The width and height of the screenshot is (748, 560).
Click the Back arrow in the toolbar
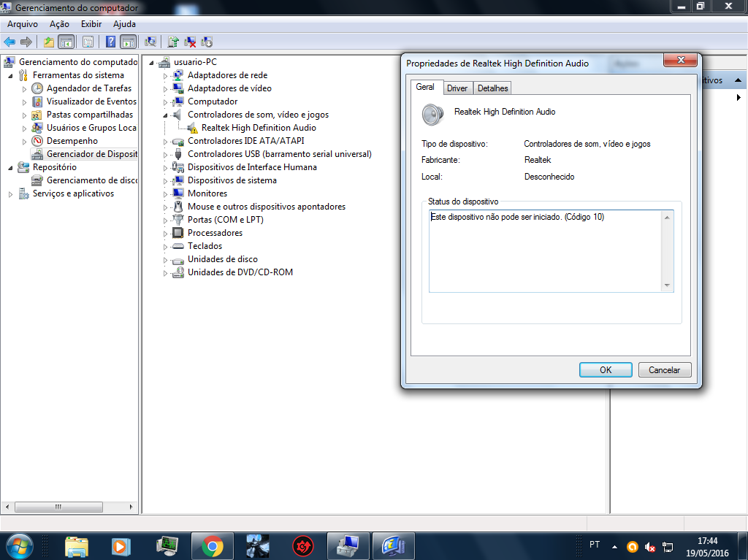point(9,42)
